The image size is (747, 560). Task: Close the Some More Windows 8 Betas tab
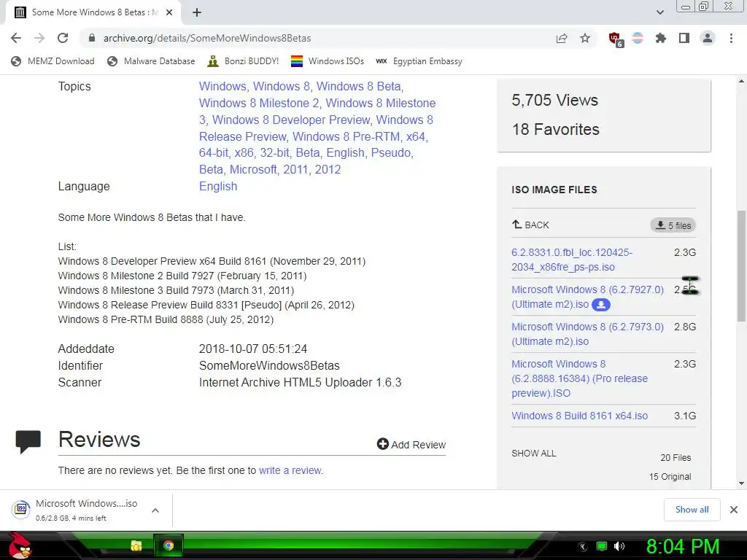click(x=169, y=13)
